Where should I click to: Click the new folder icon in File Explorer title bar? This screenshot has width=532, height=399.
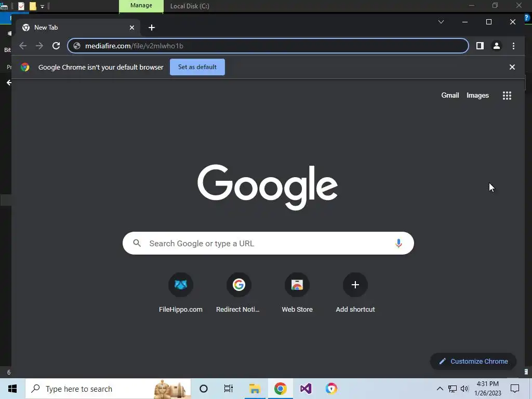pos(33,6)
